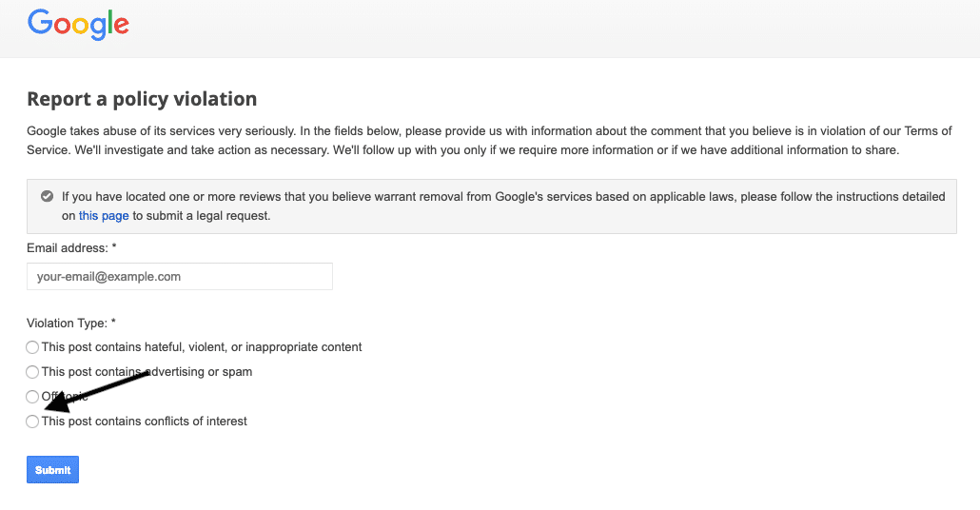Viewport: 980px width, 510px height.
Task: Focus the Email address input field
Action: 180,276
